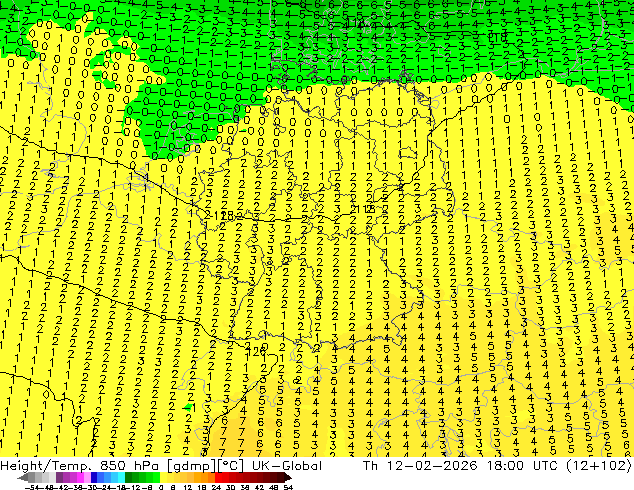Click the date 'Th 12-02-2026'
This screenshot has height=490, width=634.
421,466
